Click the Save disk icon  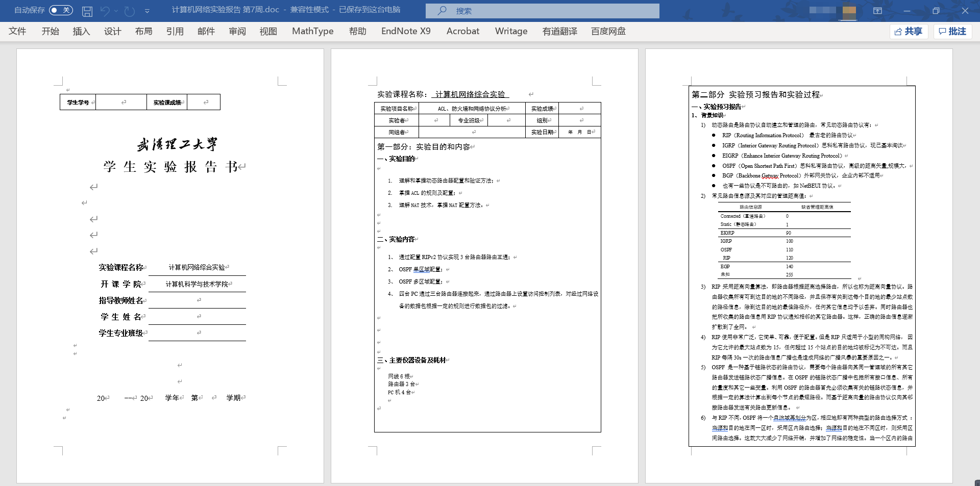tap(87, 11)
